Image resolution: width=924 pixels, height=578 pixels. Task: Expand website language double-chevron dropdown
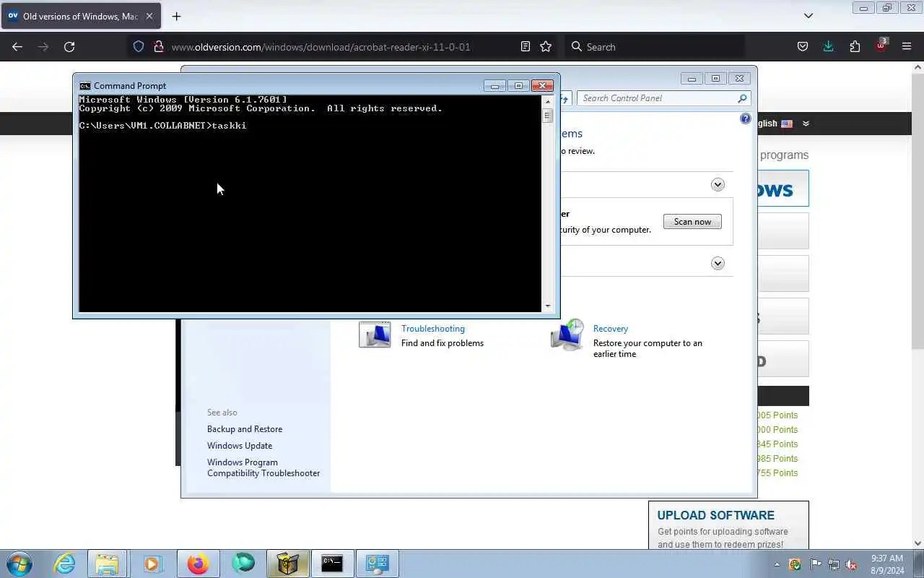(806, 124)
